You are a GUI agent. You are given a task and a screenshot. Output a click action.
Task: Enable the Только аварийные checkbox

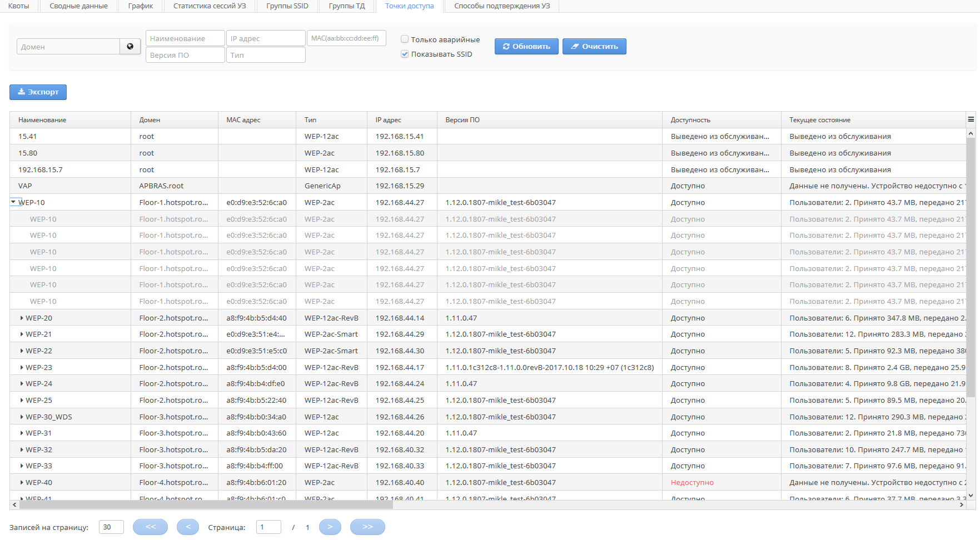(x=405, y=39)
